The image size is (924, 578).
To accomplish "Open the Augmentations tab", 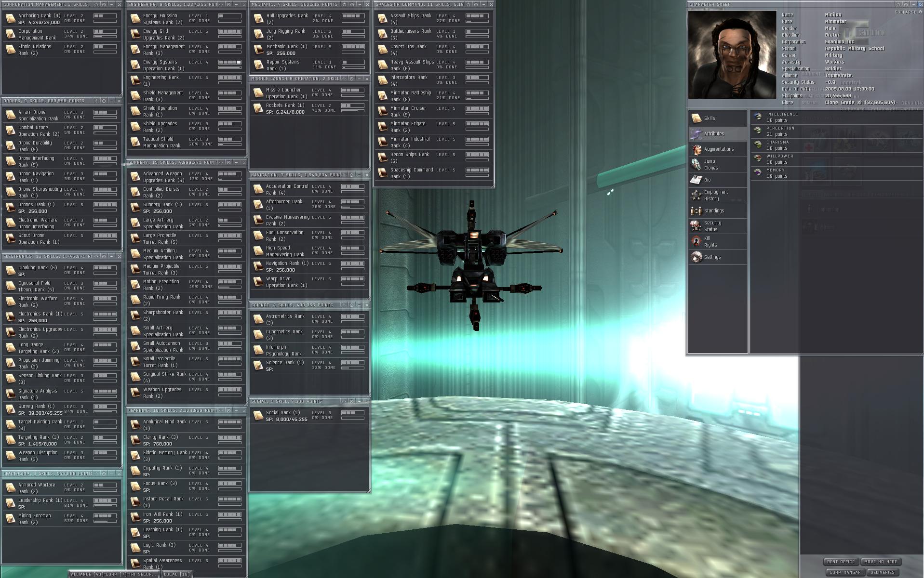I will 718,149.
